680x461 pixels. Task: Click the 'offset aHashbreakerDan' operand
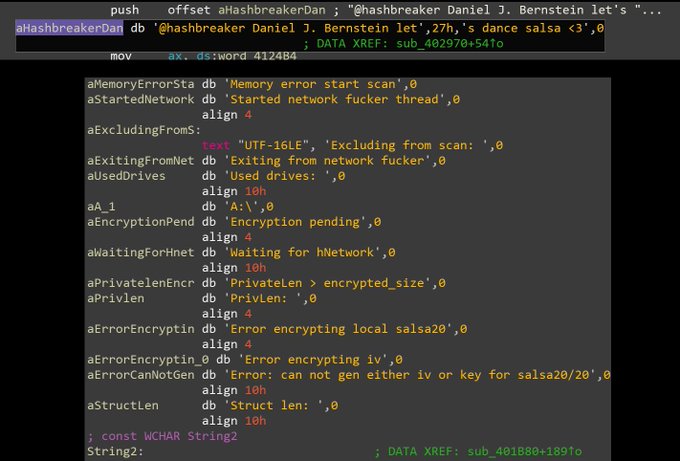coord(246,10)
